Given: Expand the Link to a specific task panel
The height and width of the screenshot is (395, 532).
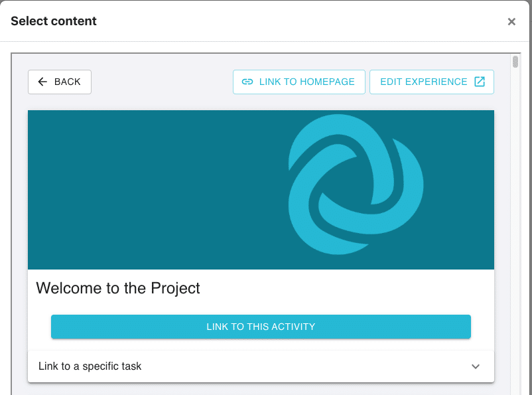Looking at the screenshot, I should (x=261, y=366).
